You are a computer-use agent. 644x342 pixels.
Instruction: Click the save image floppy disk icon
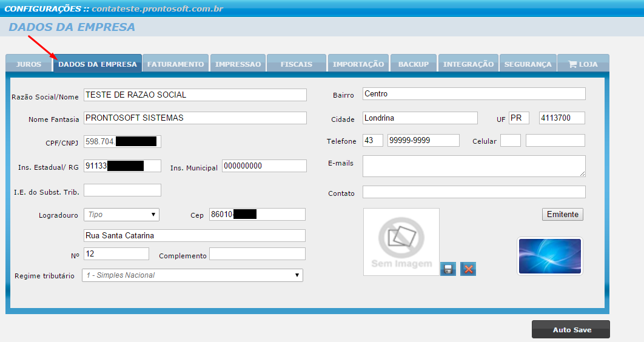click(x=449, y=269)
